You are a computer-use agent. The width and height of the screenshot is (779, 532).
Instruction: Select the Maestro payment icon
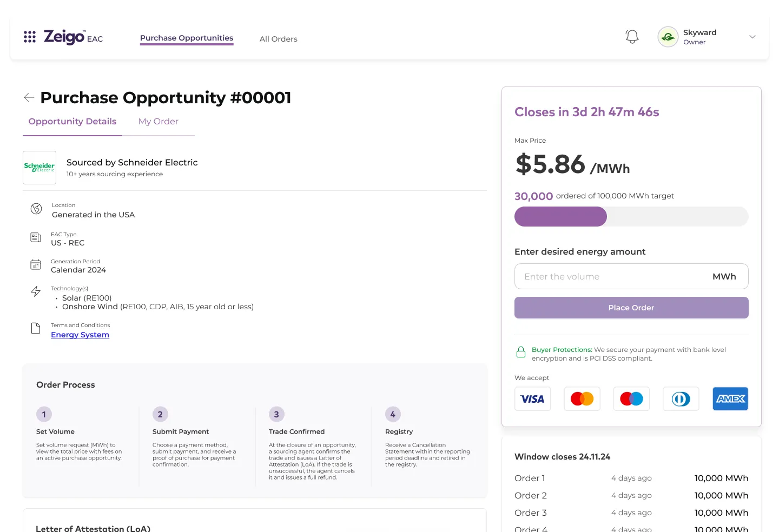point(631,399)
